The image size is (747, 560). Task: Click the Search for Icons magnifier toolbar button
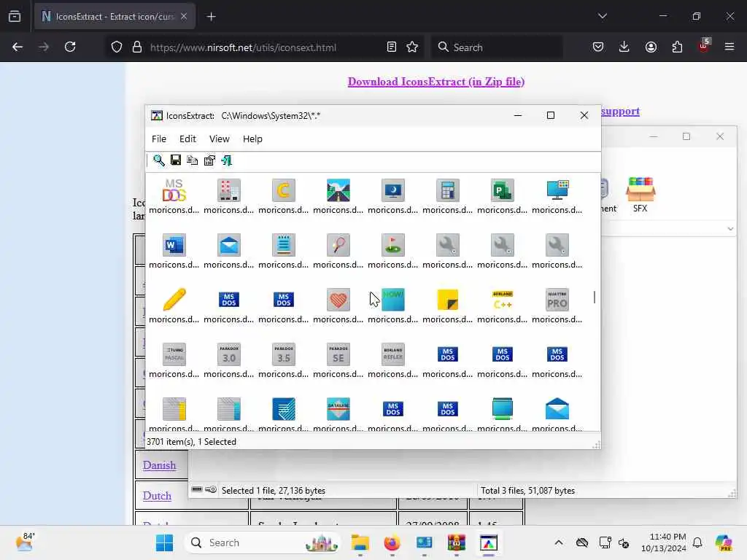pyautogui.click(x=158, y=160)
